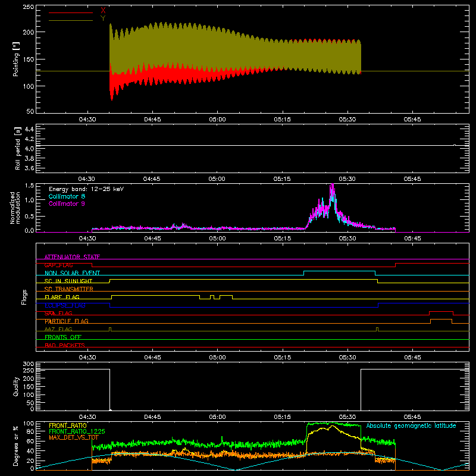Select the "Degrees or %" axis label

tap(16, 446)
